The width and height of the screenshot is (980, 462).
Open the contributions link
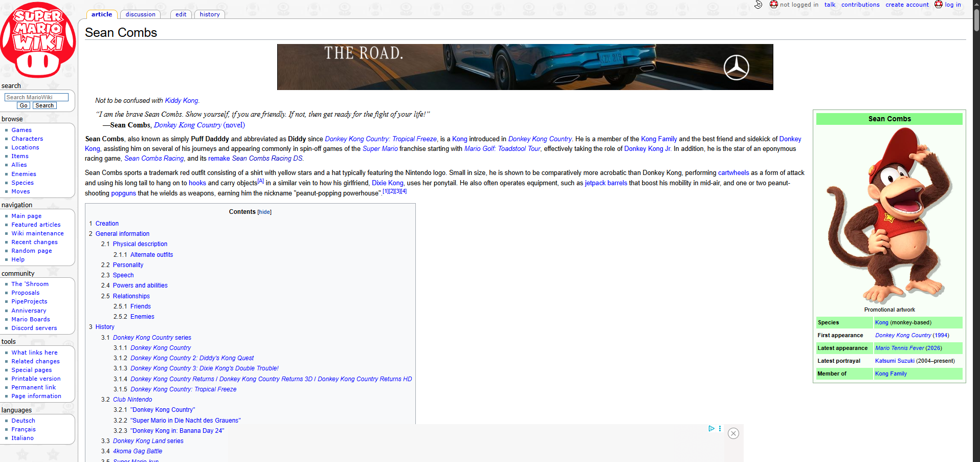point(860,5)
